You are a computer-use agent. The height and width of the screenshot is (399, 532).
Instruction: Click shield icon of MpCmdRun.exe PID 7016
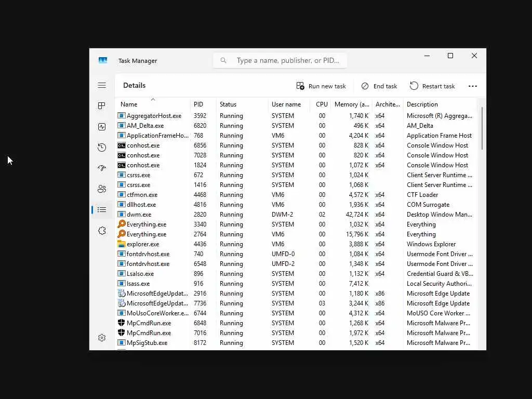[122, 333]
